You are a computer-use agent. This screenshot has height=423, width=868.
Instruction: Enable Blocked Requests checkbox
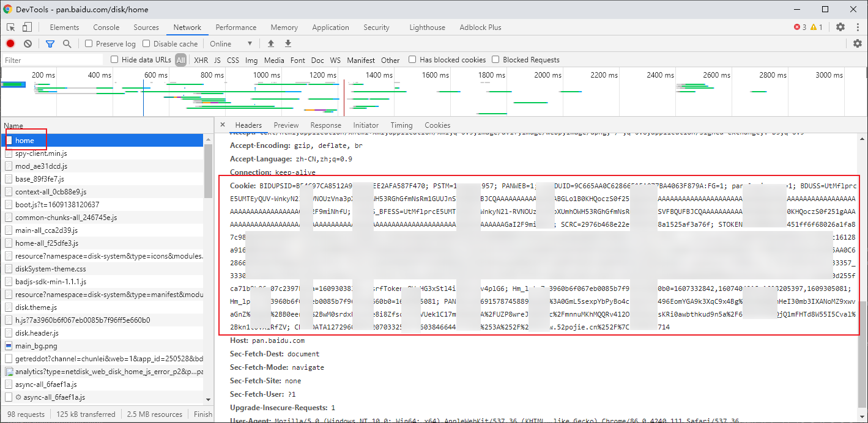click(x=495, y=59)
